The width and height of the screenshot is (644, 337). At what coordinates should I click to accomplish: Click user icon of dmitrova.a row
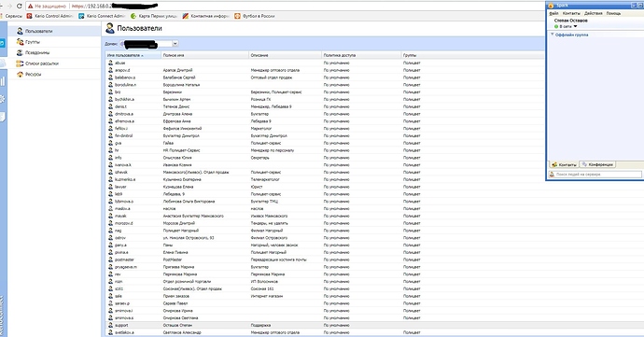point(110,114)
